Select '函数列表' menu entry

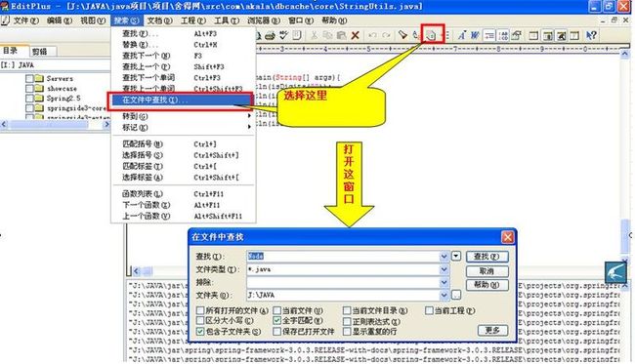pos(183,194)
